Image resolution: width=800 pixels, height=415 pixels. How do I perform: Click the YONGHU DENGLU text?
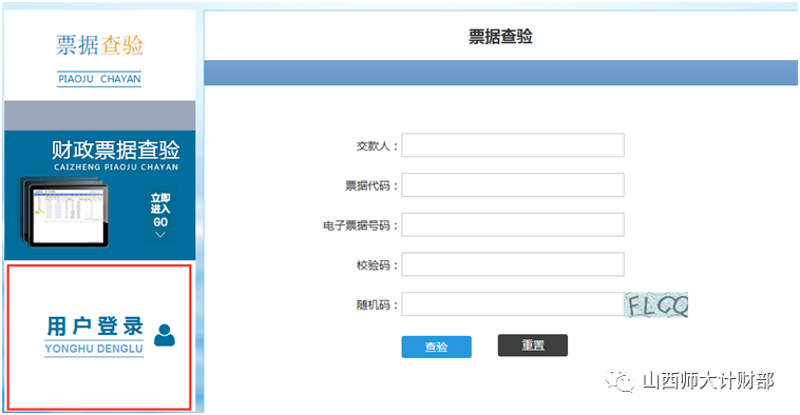pos(94,349)
